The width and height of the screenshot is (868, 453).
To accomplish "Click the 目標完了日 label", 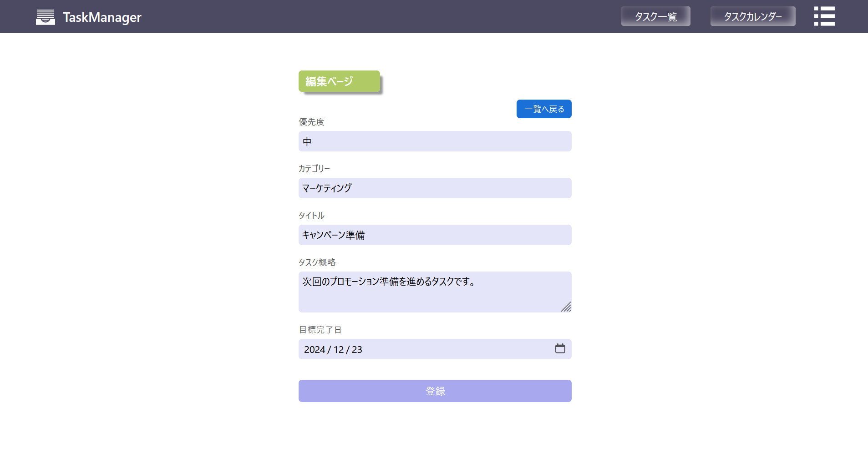I will [320, 330].
